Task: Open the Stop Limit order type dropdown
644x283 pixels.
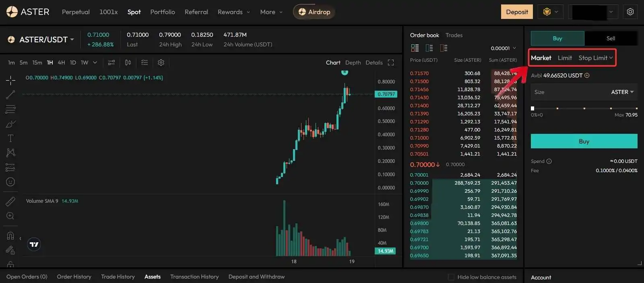Action: (x=596, y=58)
